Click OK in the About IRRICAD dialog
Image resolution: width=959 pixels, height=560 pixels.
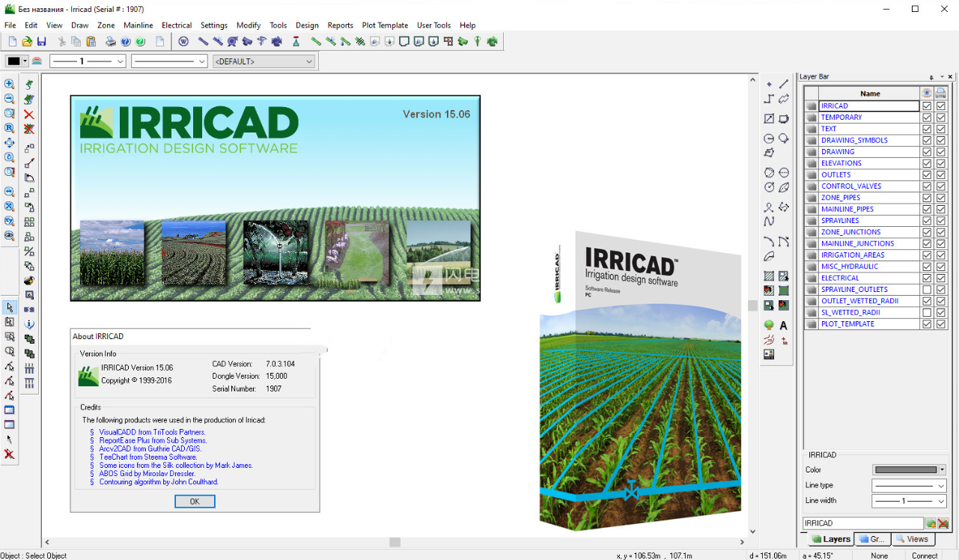(x=195, y=502)
